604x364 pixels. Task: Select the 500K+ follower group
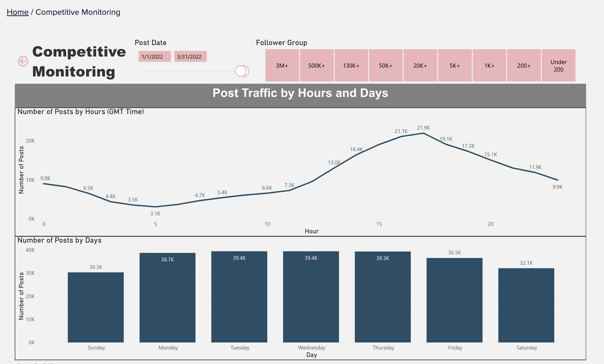pos(317,66)
